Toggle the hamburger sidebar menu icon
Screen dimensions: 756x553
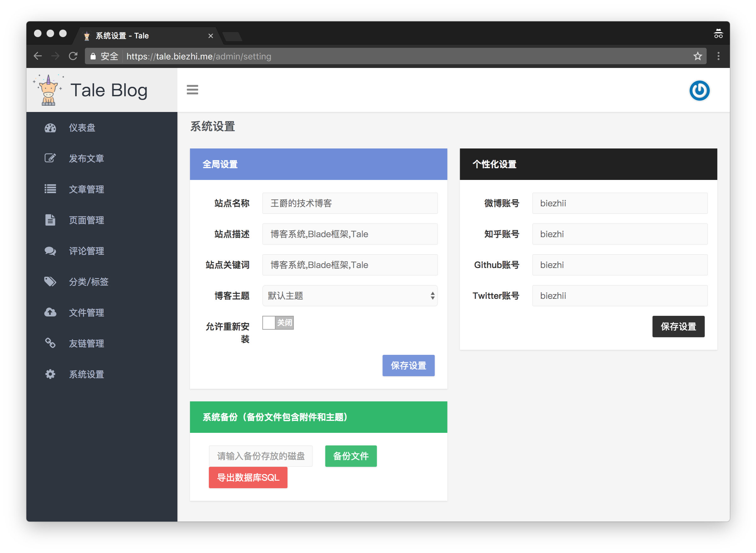pos(192,90)
